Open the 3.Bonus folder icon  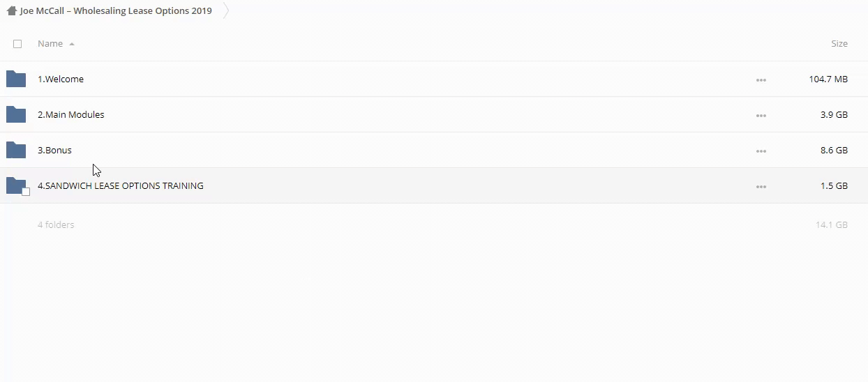16,150
